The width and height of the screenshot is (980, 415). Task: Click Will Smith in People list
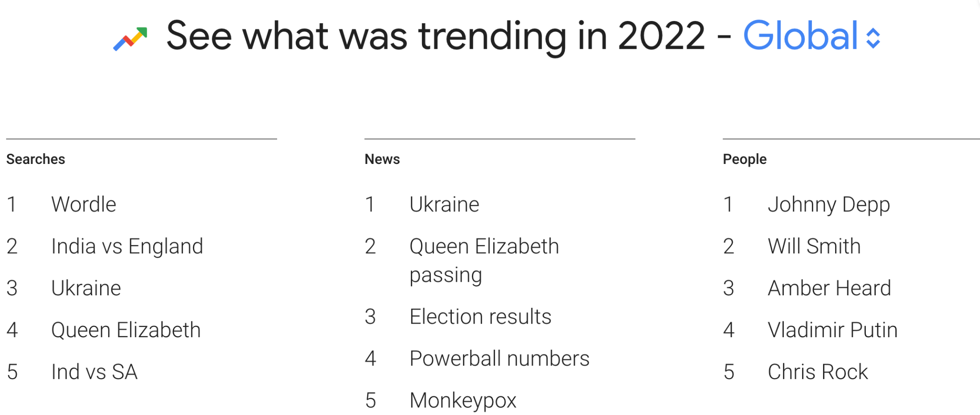coord(814,246)
